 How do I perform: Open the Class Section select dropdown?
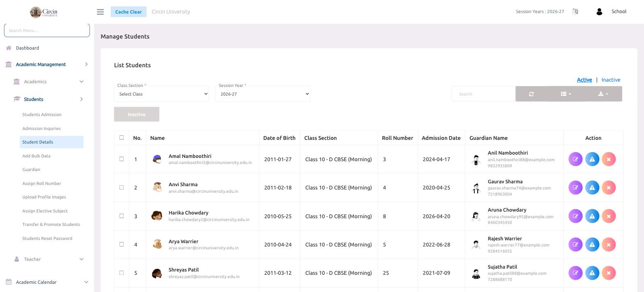click(161, 94)
